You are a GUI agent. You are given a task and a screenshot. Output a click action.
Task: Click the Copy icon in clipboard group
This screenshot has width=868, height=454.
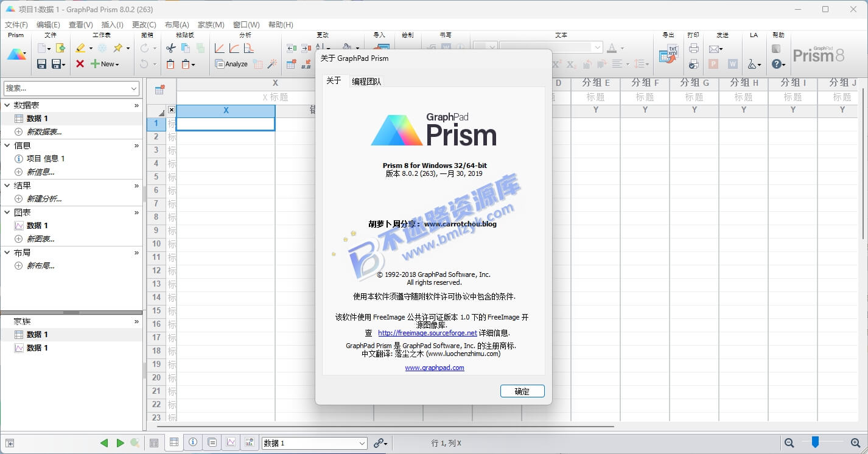pyautogui.click(x=186, y=48)
